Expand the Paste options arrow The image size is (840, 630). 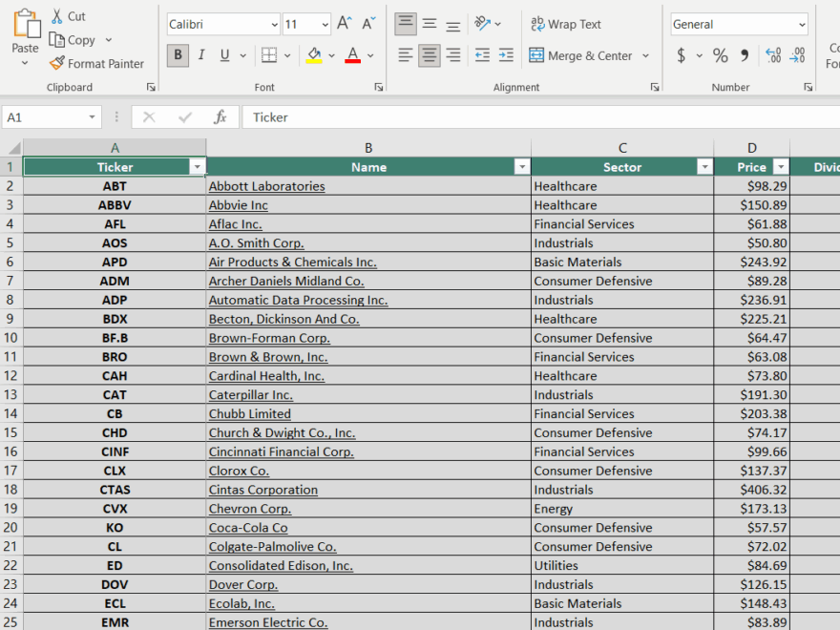click(x=25, y=63)
